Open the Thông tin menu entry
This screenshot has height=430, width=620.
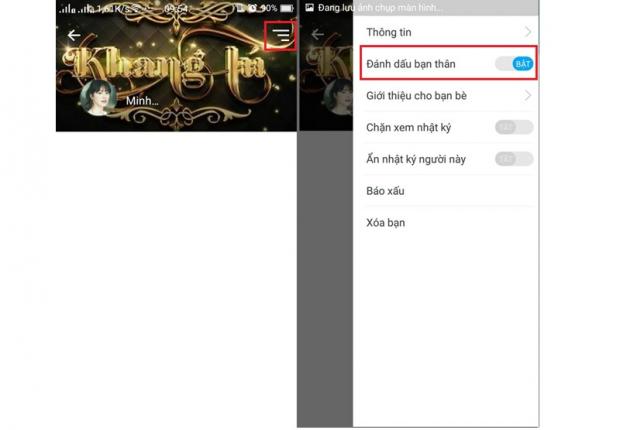coord(390,32)
